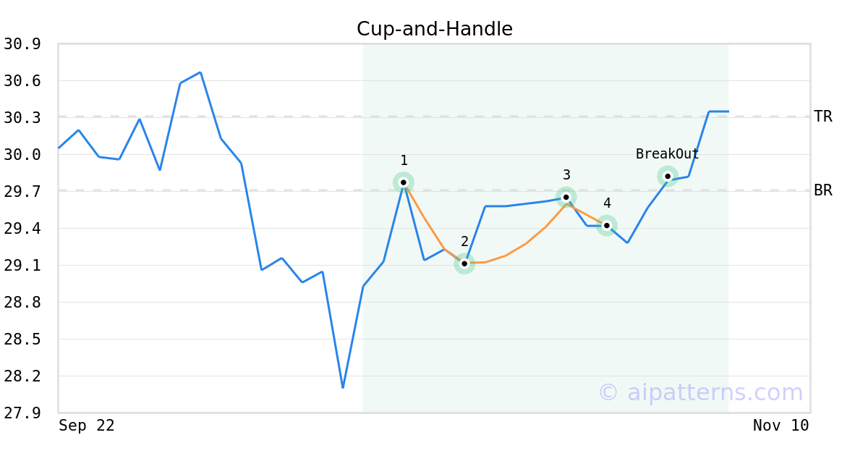Click the 29.1 price axis label
This screenshot has width=868, height=456.
coord(22,266)
